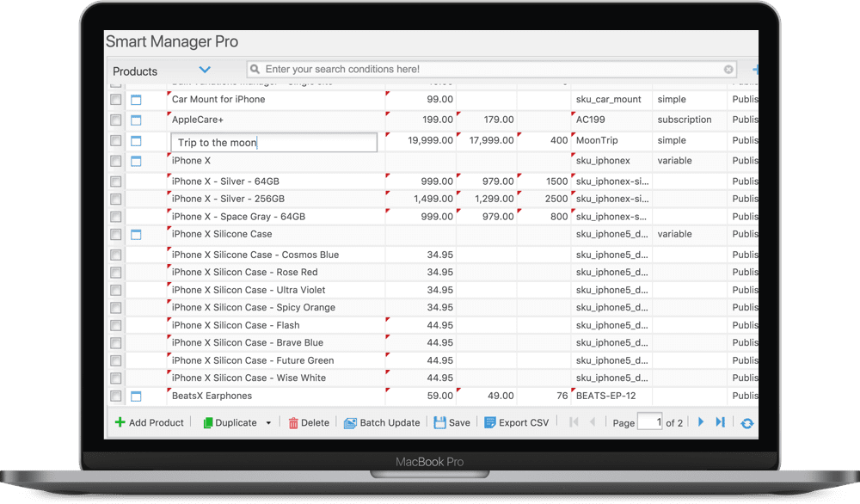Open the product page icon for AppleCare+
Screen dimensions: 860x504
136,120
